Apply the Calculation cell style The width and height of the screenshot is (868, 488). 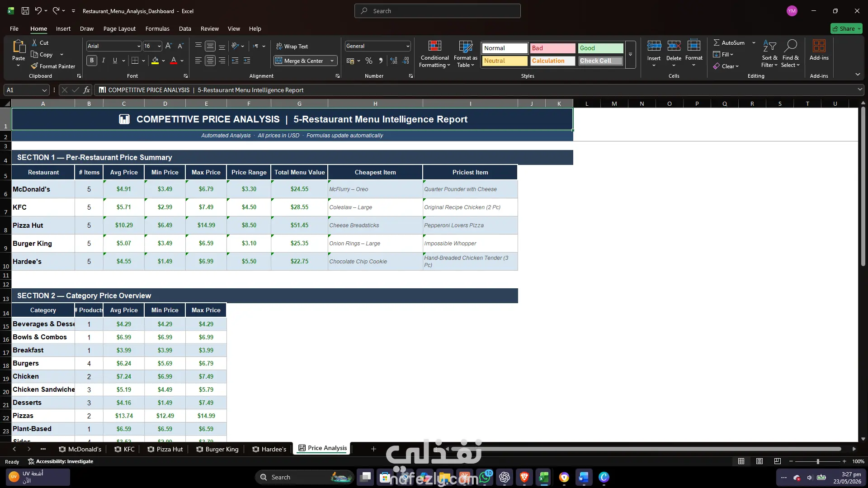pyautogui.click(x=552, y=61)
